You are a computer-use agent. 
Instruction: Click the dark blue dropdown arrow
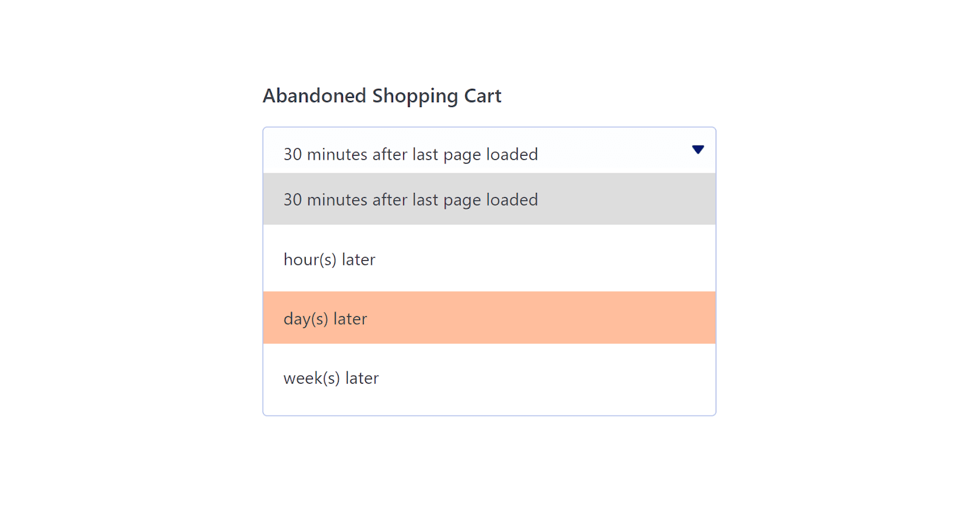(x=698, y=150)
